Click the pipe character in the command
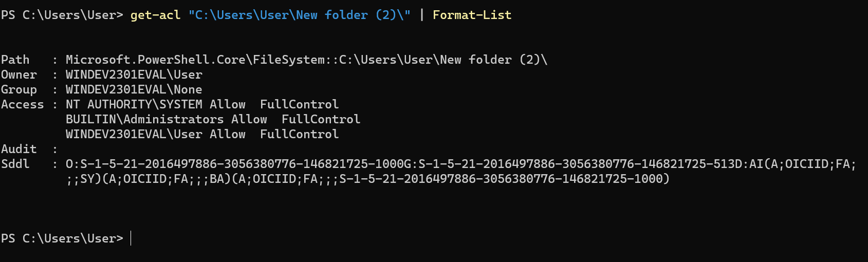Screen dimensions: 868x262 [422, 15]
